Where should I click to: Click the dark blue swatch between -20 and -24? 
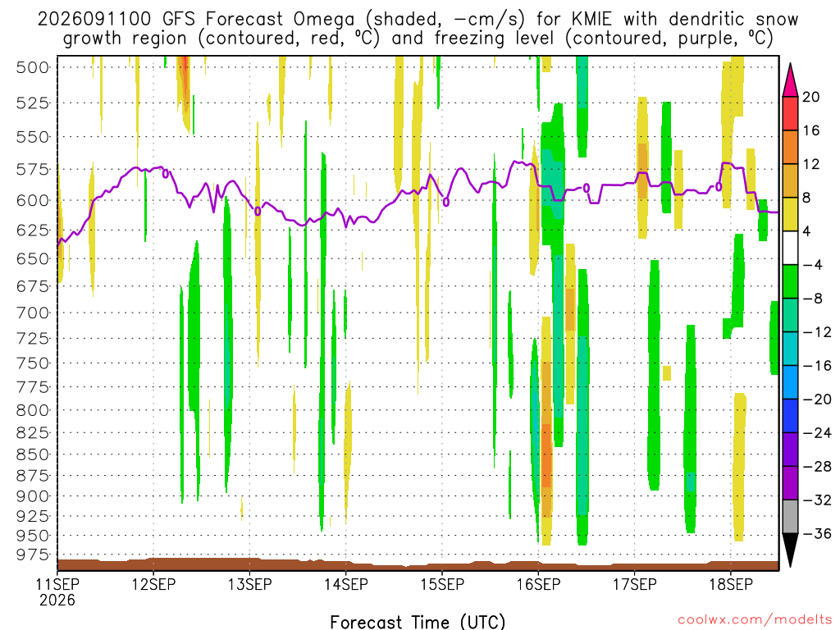pyautogui.click(x=790, y=416)
